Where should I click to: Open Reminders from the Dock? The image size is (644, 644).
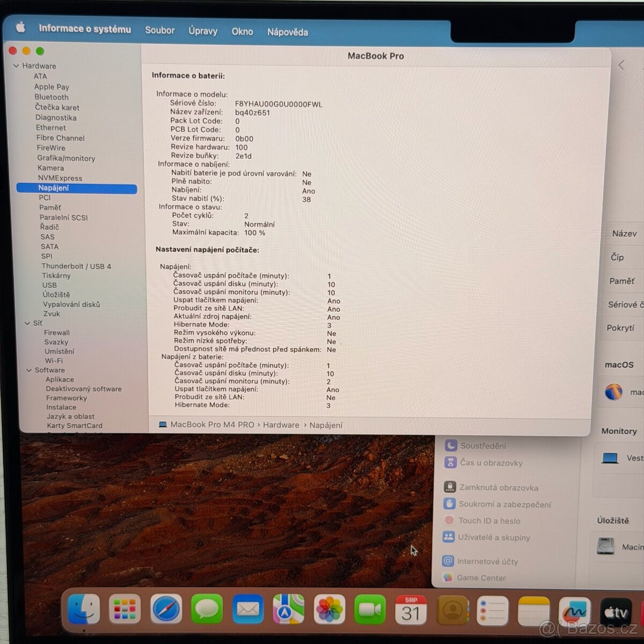(x=492, y=611)
